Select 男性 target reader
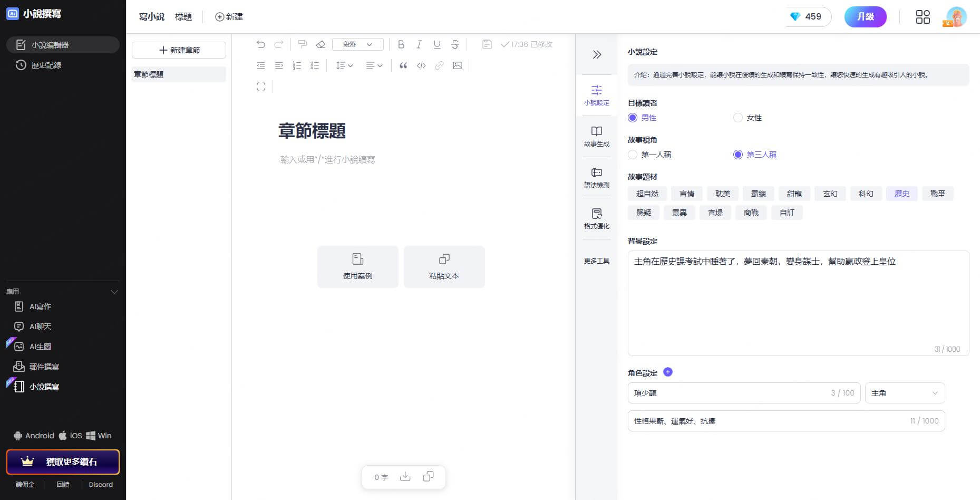 pos(642,118)
